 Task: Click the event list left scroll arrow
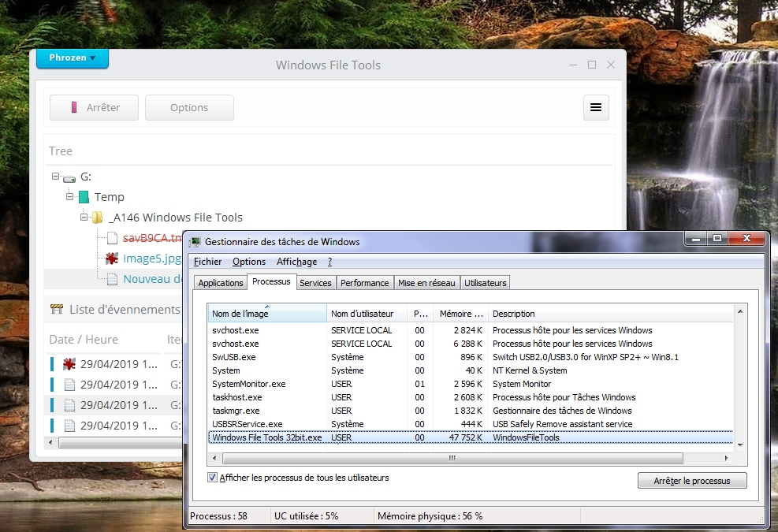click(50, 441)
